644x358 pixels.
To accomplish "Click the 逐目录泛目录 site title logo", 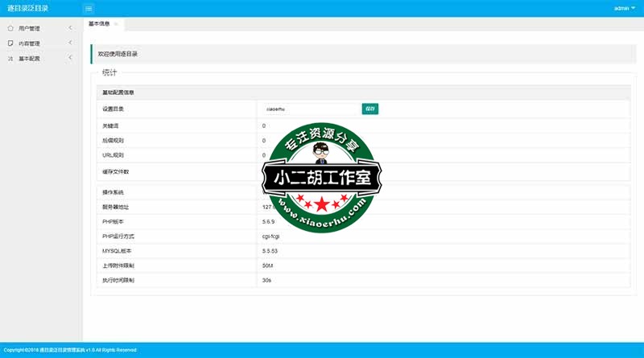I will pyautogui.click(x=28, y=8).
